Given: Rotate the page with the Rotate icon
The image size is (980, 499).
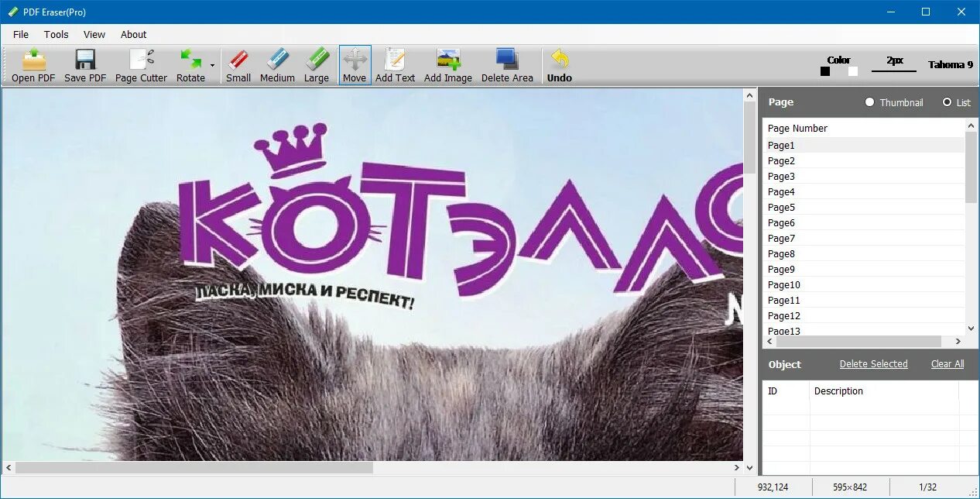Looking at the screenshot, I should point(190,65).
